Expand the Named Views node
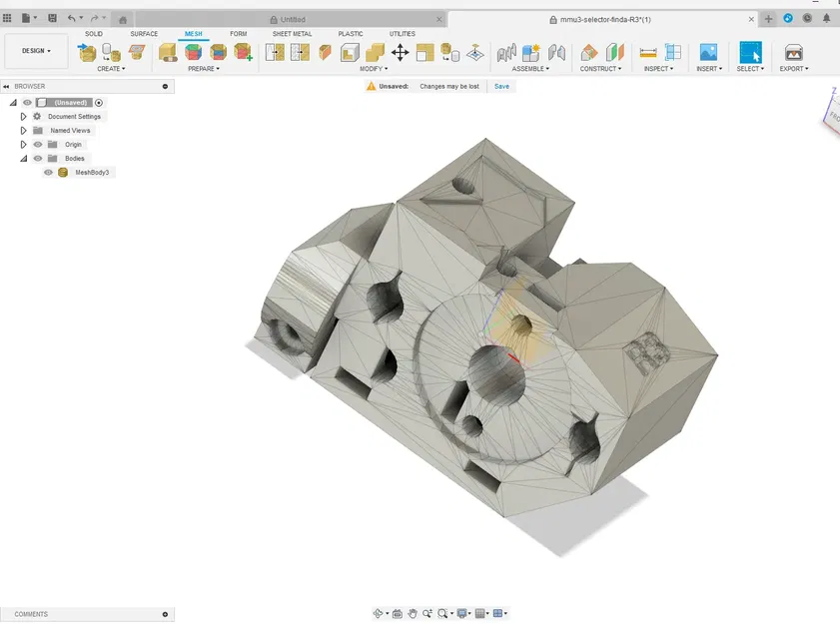 pos(23,130)
